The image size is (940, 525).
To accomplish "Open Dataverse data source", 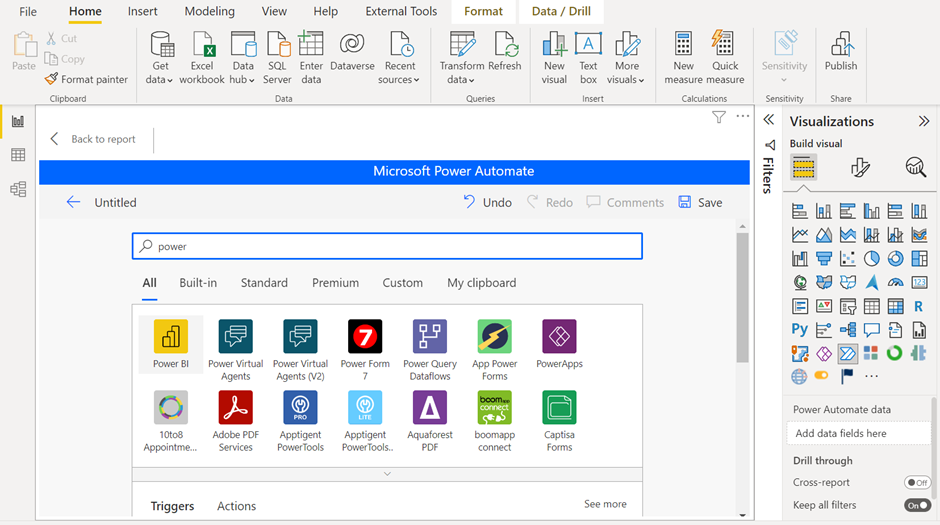I will click(352, 52).
